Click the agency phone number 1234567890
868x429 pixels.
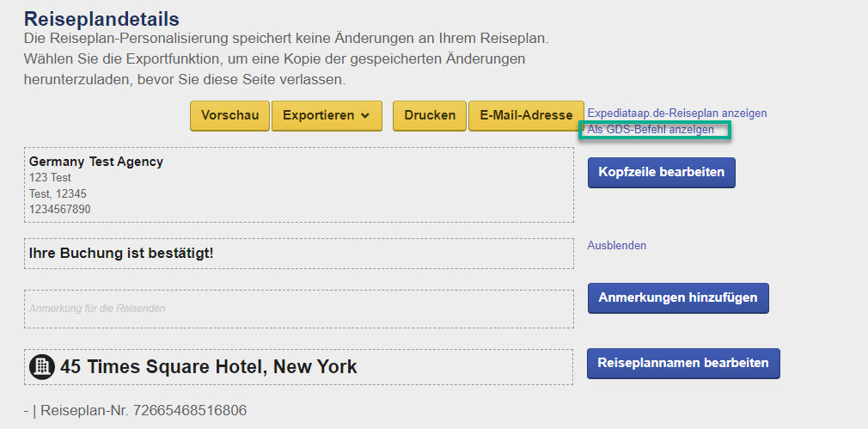[60, 210]
